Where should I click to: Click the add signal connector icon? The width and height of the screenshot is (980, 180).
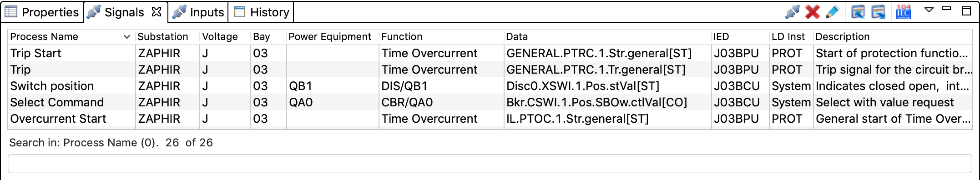click(793, 12)
